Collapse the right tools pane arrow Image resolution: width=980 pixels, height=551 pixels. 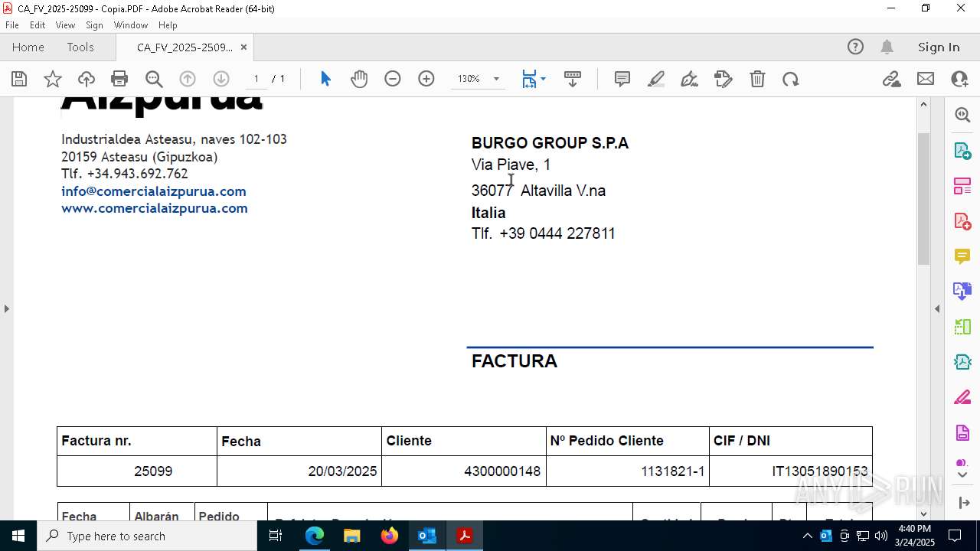pos(937,308)
